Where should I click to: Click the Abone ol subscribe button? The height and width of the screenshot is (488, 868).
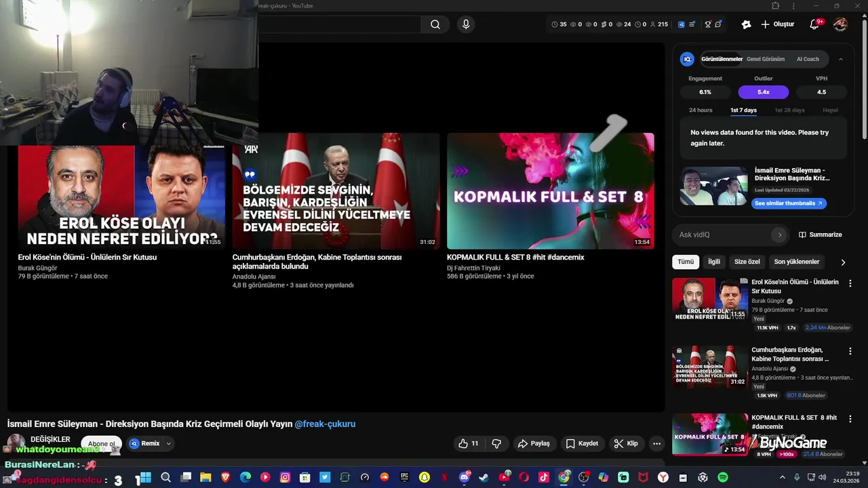[102, 444]
